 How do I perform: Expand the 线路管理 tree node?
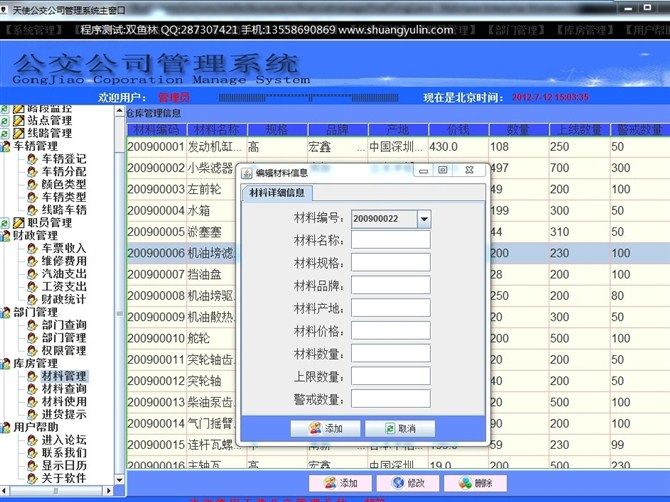pos(4,134)
